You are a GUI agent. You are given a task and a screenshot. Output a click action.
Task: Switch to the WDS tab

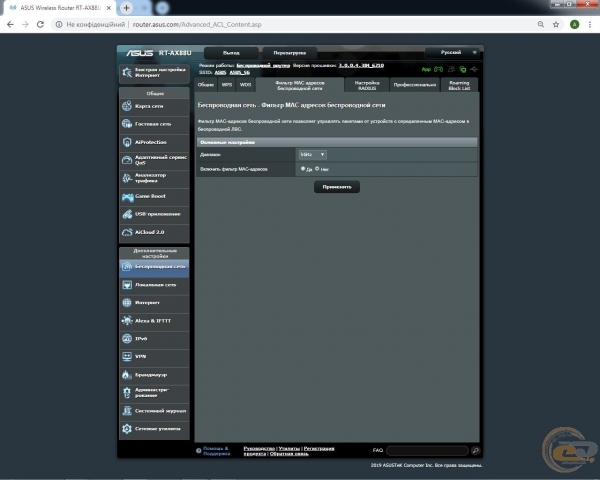(245, 85)
